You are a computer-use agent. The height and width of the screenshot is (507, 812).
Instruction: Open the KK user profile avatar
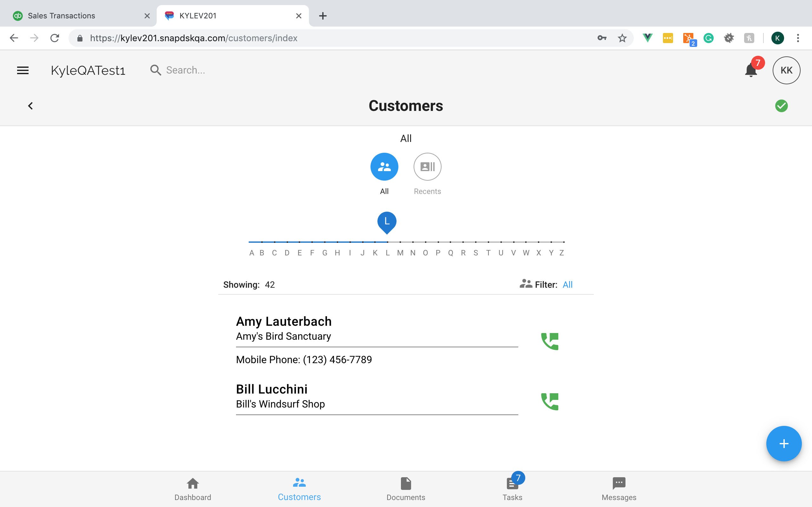[786, 70]
